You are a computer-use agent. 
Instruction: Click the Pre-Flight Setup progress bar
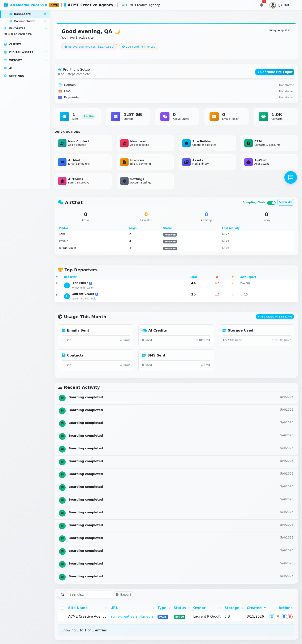pos(176,79)
